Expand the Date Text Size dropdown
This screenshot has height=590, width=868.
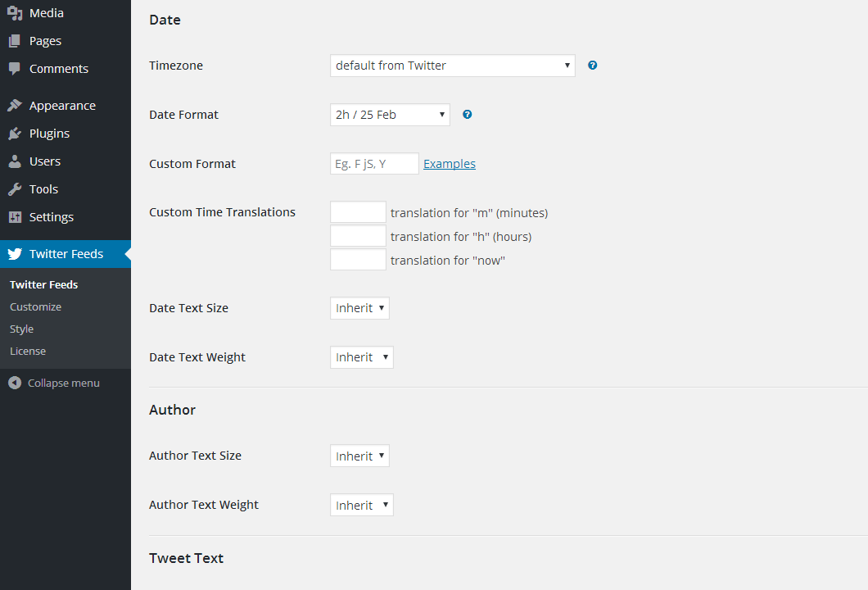359,308
